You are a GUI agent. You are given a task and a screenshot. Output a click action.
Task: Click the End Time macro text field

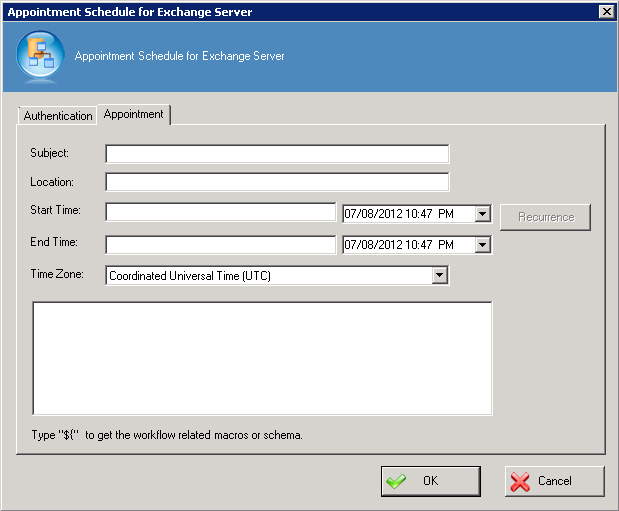point(221,245)
